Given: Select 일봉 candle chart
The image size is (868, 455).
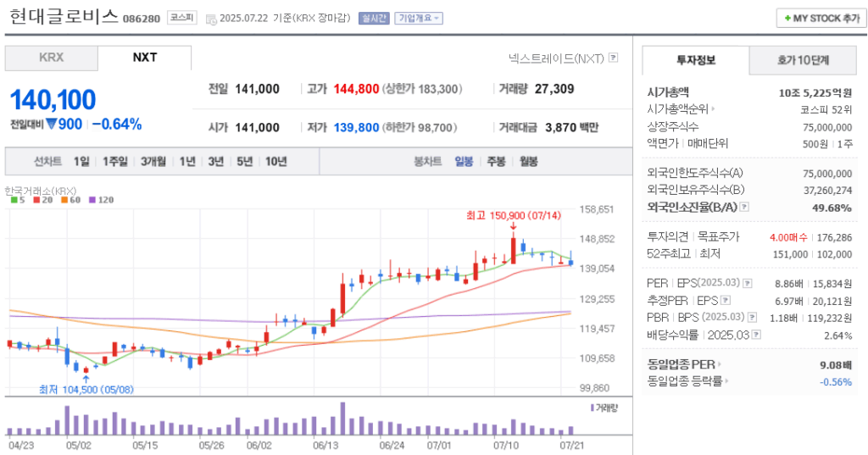Looking at the screenshot, I should click(464, 162).
